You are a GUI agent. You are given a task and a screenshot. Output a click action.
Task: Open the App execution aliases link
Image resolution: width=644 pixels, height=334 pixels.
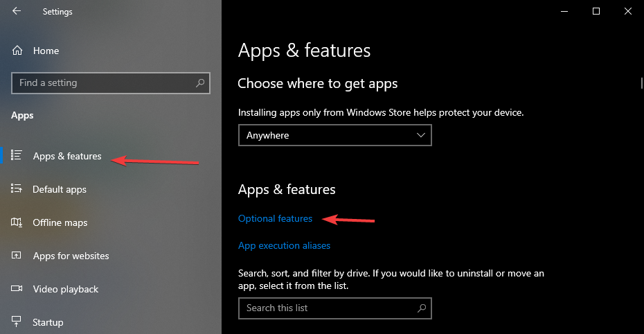point(284,245)
